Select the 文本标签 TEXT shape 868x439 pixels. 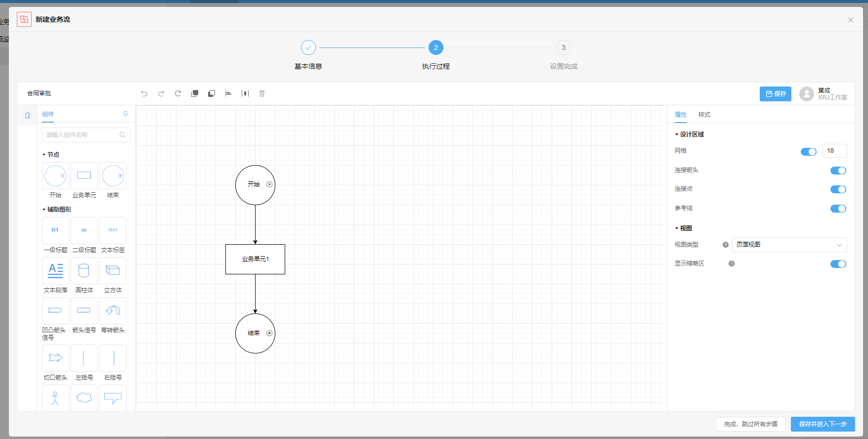tap(113, 230)
